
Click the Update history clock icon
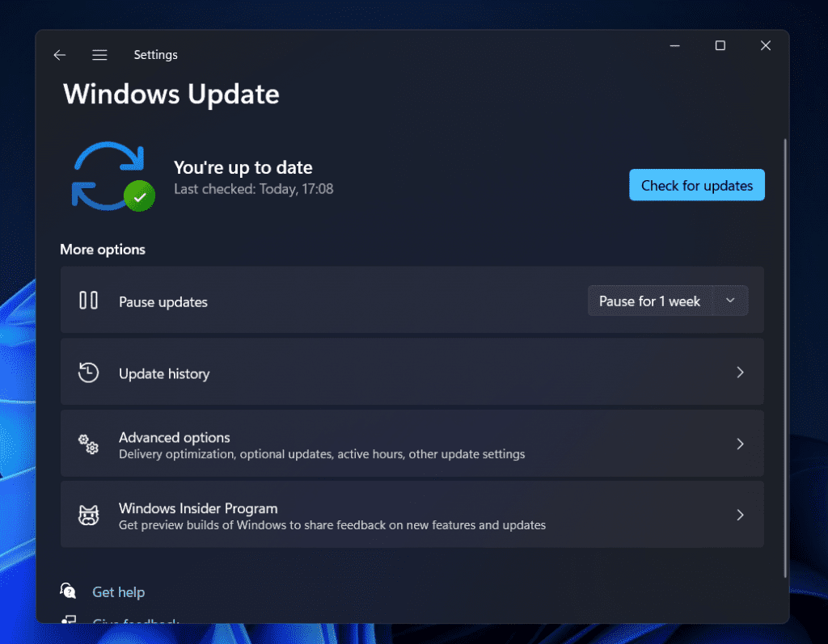click(x=88, y=373)
